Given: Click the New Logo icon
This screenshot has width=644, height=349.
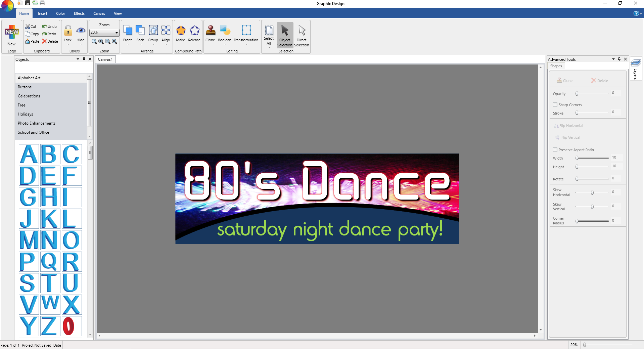Looking at the screenshot, I should tap(12, 33).
